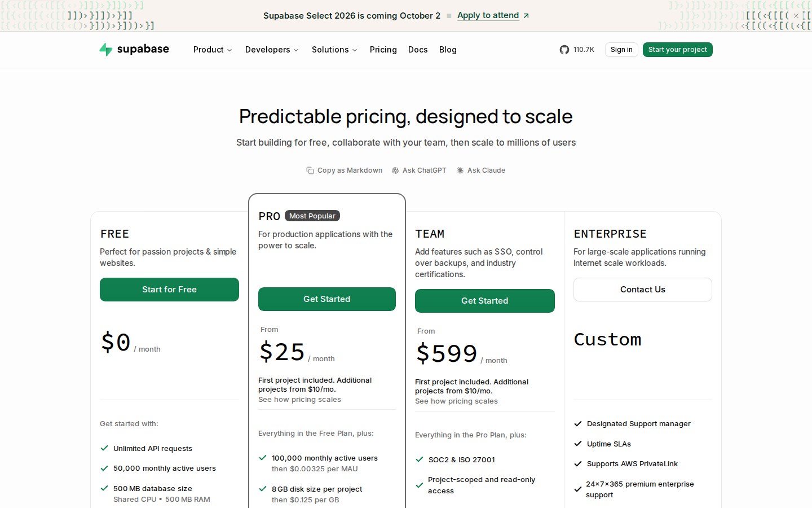Click the checkmark beside 500 MB database size
812x508 pixels.
tap(104, 488)
